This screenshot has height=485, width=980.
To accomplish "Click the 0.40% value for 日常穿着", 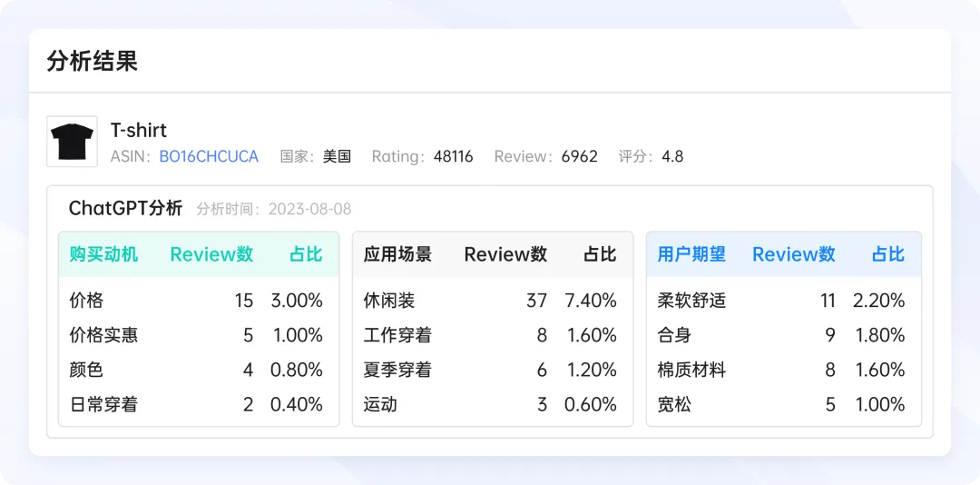I will pyautogui.click(x=297, y=404).
